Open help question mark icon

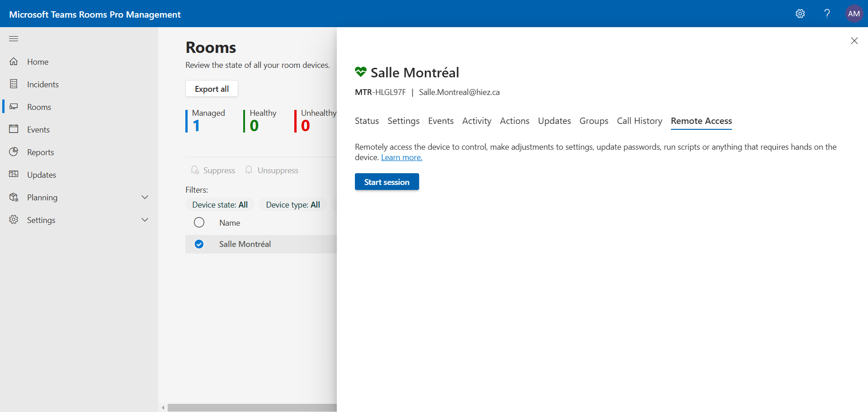(827, 14)
